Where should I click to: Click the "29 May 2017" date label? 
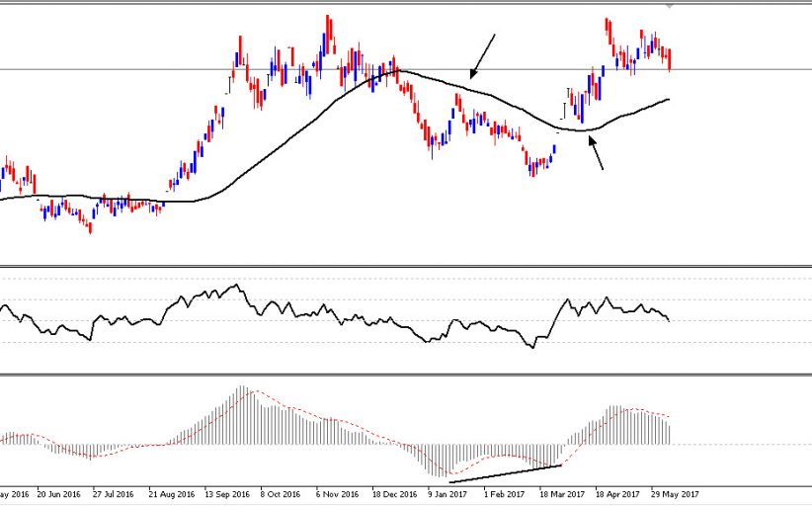click(x=675, y=494)
